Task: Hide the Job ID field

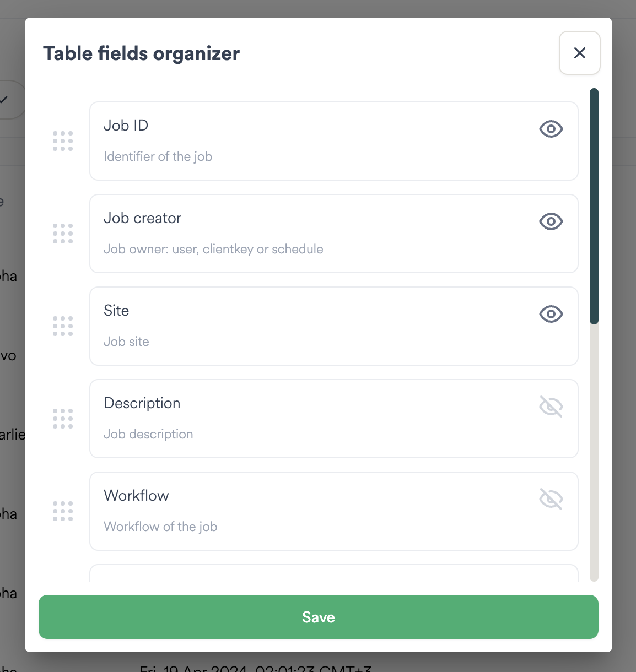Action: [551, 129]
